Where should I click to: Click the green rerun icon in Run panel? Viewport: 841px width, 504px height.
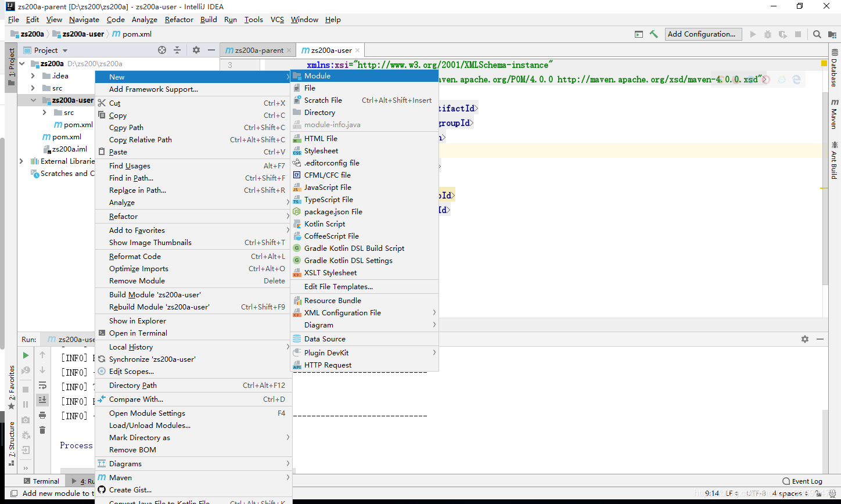(26, 355)
